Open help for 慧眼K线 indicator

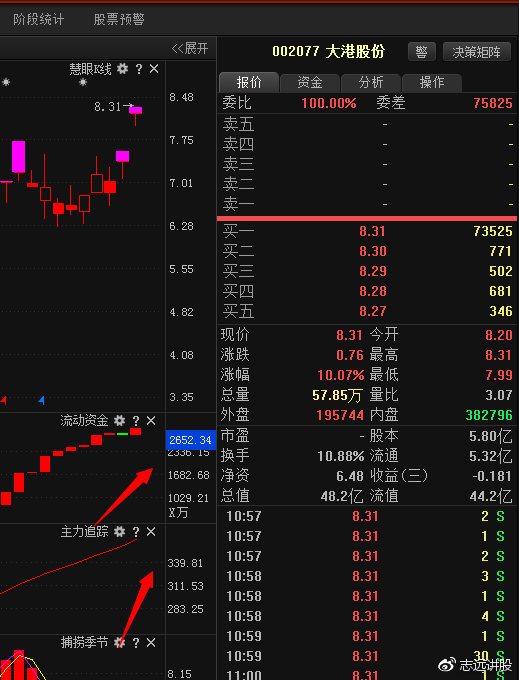(139, 69)
